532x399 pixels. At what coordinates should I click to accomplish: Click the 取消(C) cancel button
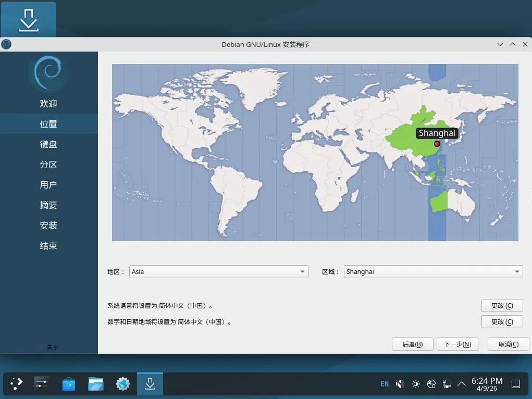click(x=508, y=344)
